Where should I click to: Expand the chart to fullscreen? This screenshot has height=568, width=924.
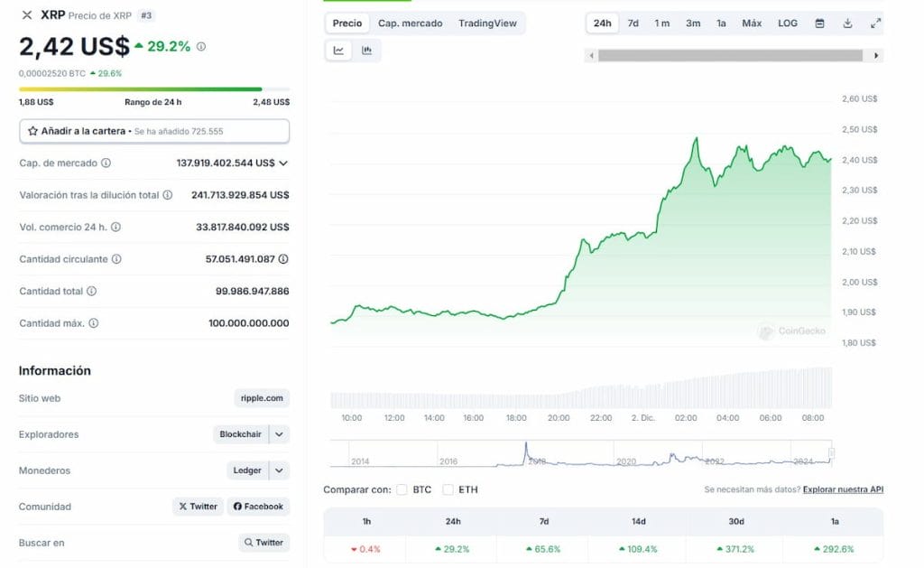pos(874,23)
